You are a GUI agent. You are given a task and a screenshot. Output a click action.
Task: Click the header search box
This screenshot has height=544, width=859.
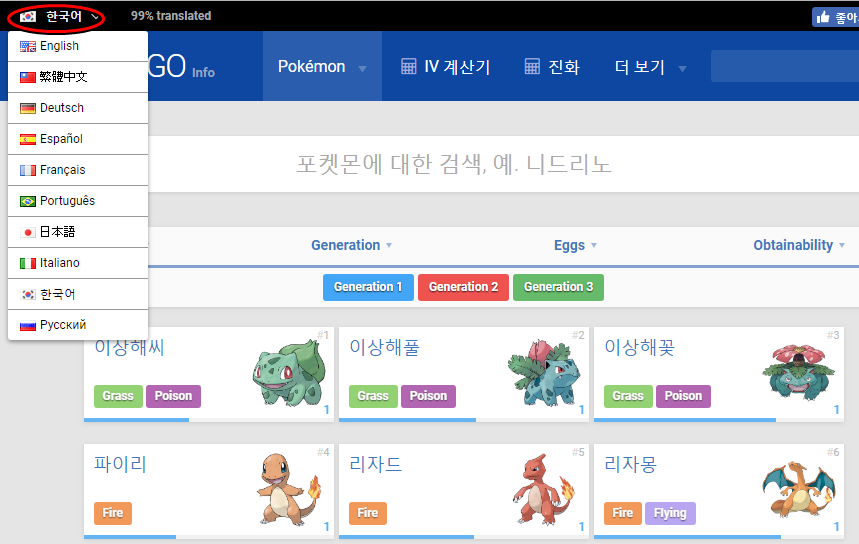tap(784, 66)
